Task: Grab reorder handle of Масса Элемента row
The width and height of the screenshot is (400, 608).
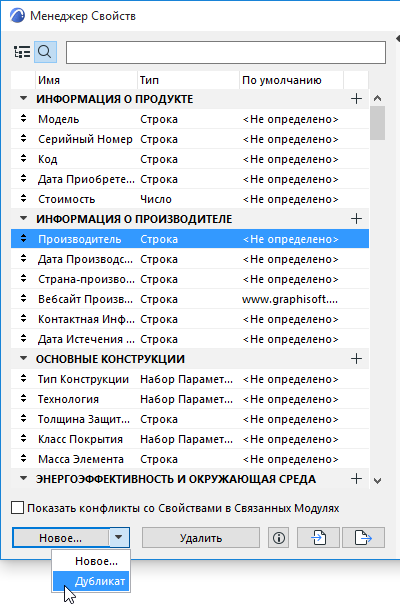Action: (24, 459)
